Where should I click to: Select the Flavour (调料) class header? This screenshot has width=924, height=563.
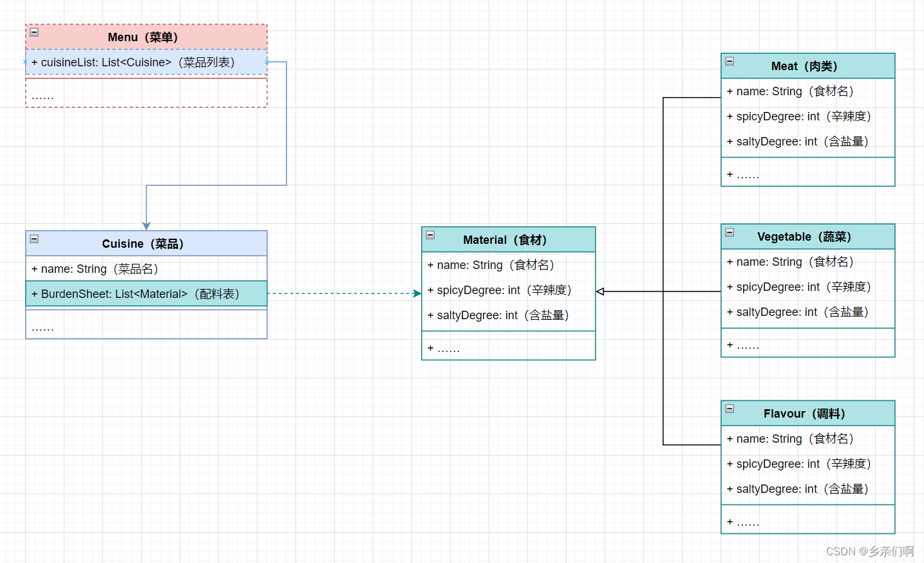click(x=808, y=414)
